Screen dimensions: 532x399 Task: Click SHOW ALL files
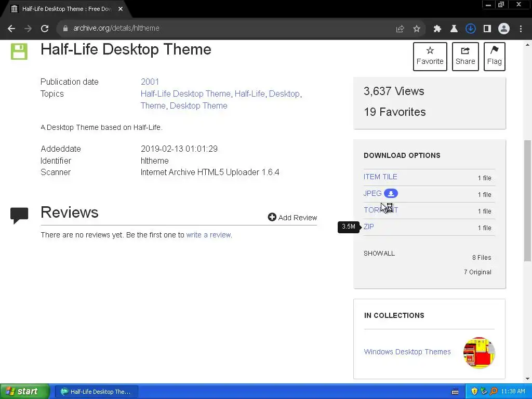click(x=379, y=254)
